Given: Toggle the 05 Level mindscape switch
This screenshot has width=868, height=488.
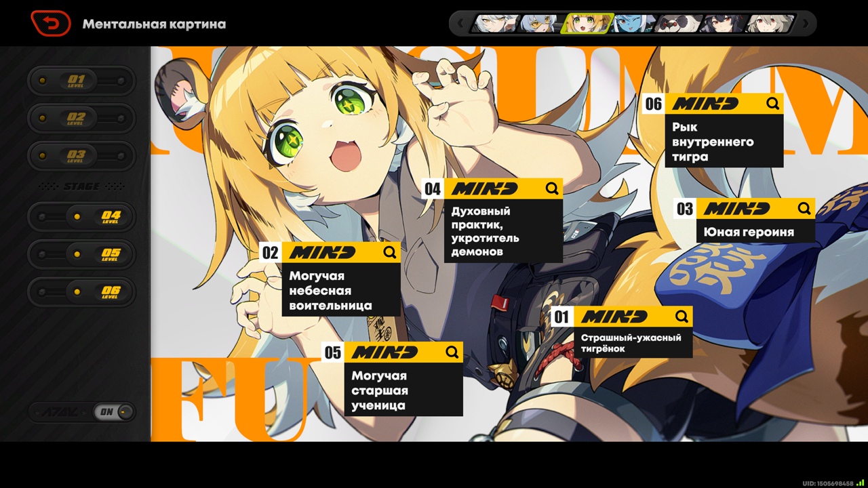Looking at the screenshot, I should pos(81,254).
